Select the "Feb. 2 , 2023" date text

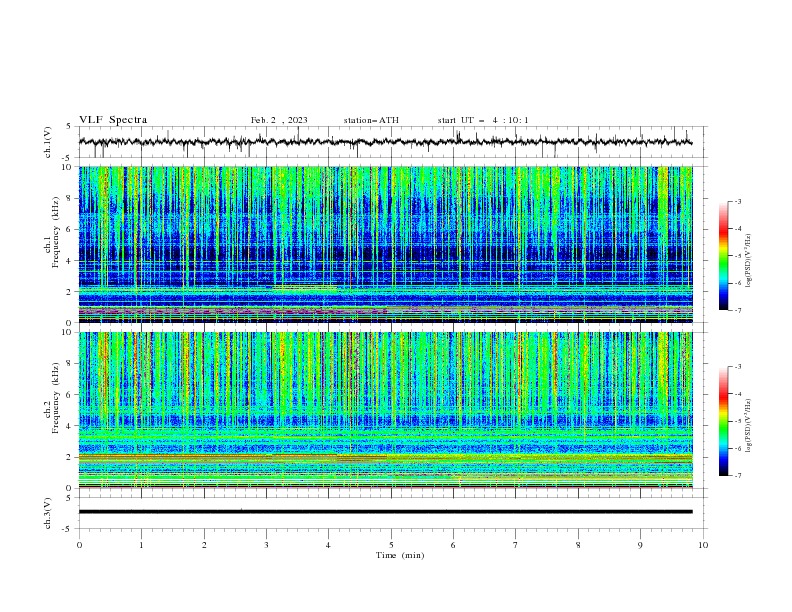click(x=279, y=120)
